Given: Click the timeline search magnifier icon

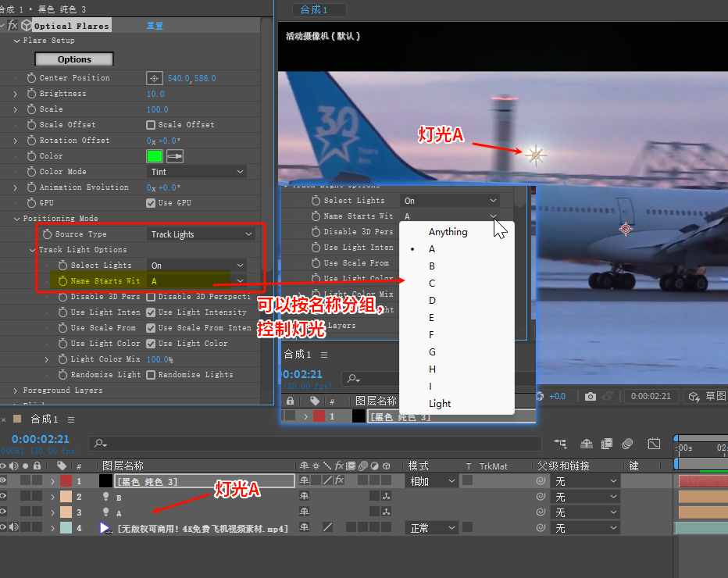Looking at the screenshot, I should [100, 444].
